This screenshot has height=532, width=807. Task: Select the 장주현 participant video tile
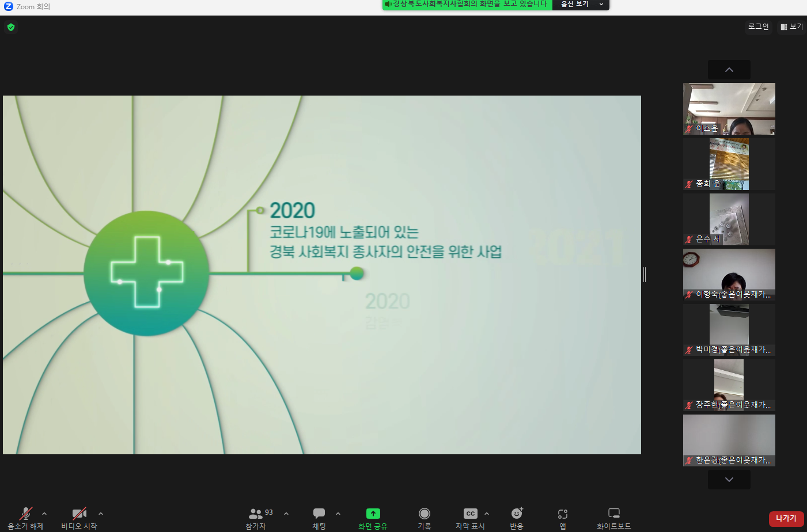(x=729, y=385)
